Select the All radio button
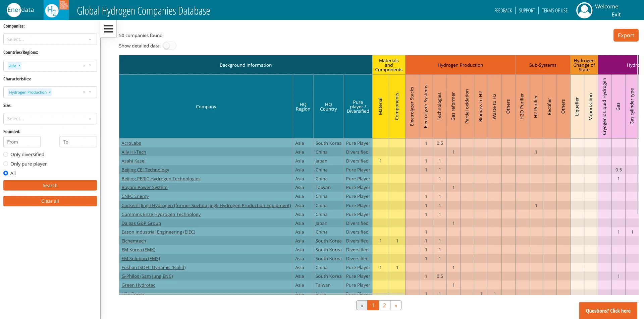The width and height of the screenshot is (644, 319). coord(6,173)
